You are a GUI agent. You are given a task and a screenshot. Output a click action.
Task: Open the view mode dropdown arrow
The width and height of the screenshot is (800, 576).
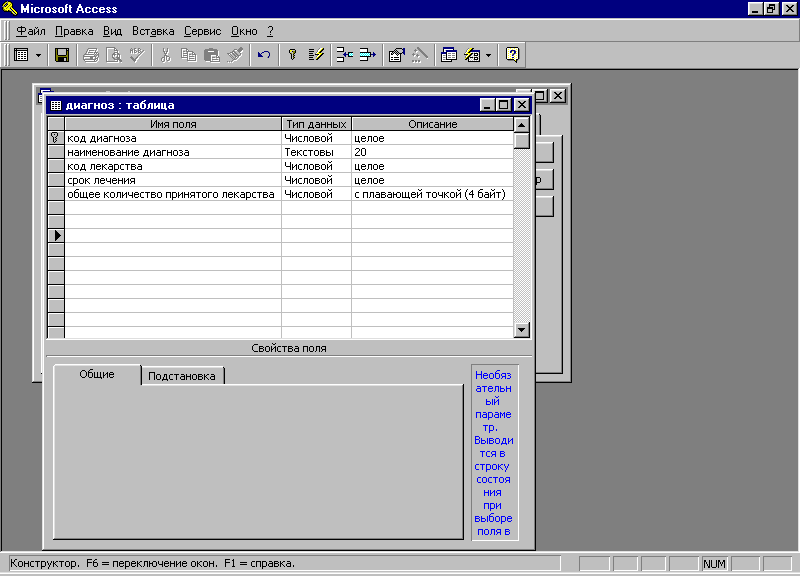[38, 55]
